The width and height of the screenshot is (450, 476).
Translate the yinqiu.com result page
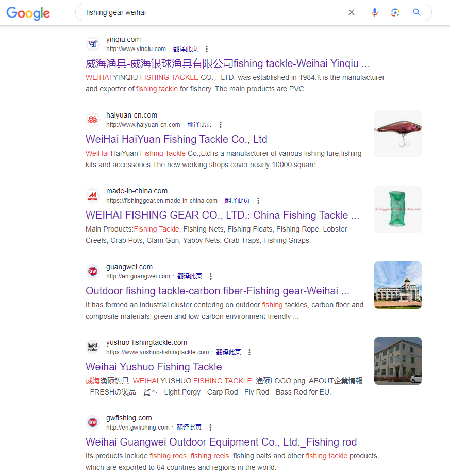[186, 49]
